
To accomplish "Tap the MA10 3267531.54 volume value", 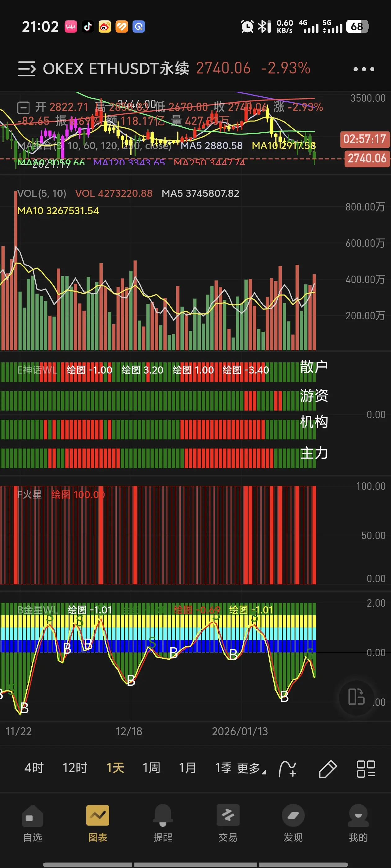I will [x=58, y=211].
